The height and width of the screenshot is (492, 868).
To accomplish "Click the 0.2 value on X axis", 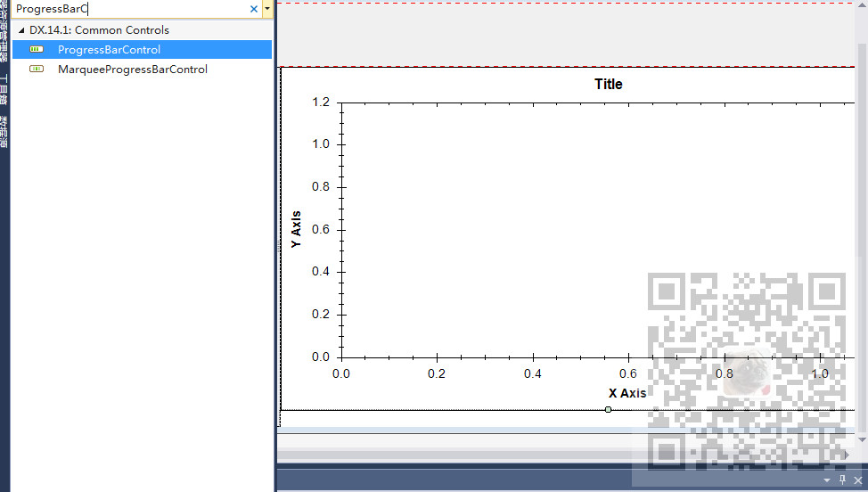I will click(x=436, y=373).
